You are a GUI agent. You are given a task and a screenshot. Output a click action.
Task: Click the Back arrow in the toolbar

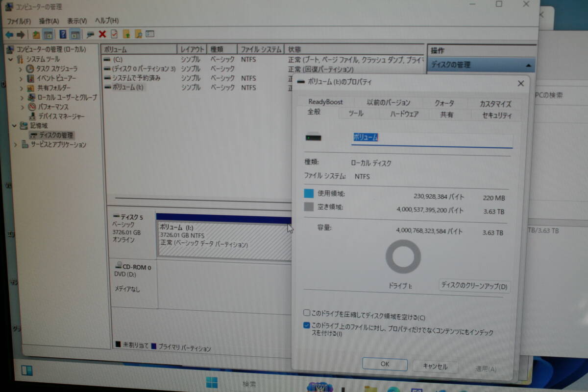click(9, 34)
